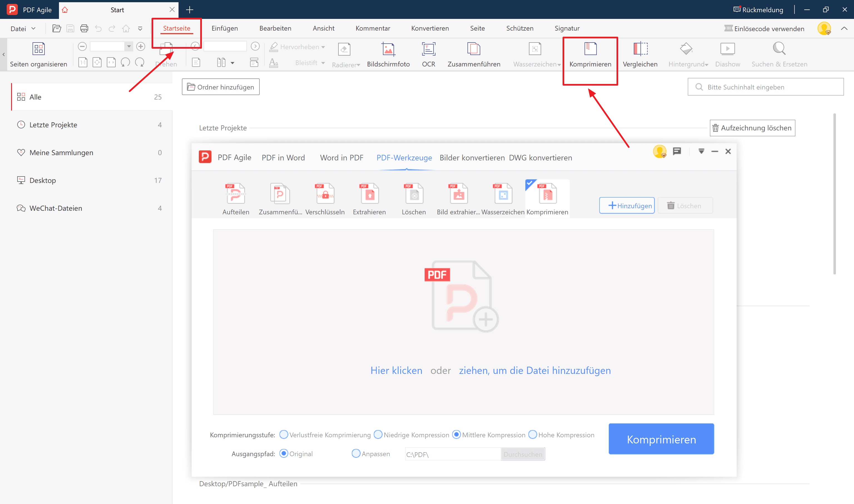Click the print icon in toolbar
854x504 pixels.
(84, 29)
